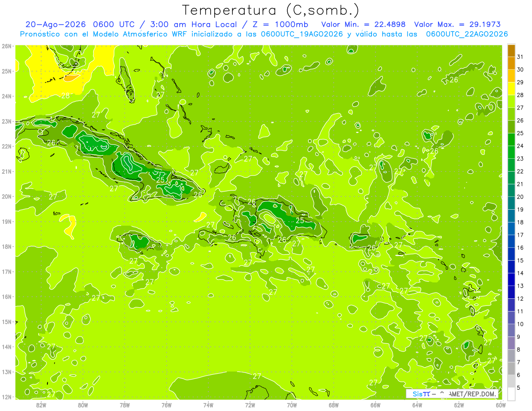Click 'Valor Max. = 29.1973'
The height and width of the screenshot is (411, 532).
458,24
